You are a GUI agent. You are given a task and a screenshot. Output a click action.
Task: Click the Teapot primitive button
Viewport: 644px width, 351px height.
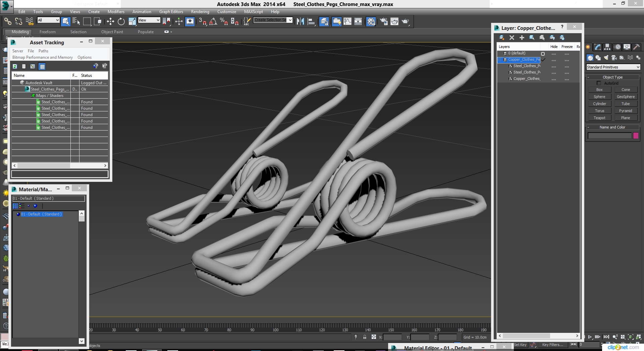[x=599, y=118]
